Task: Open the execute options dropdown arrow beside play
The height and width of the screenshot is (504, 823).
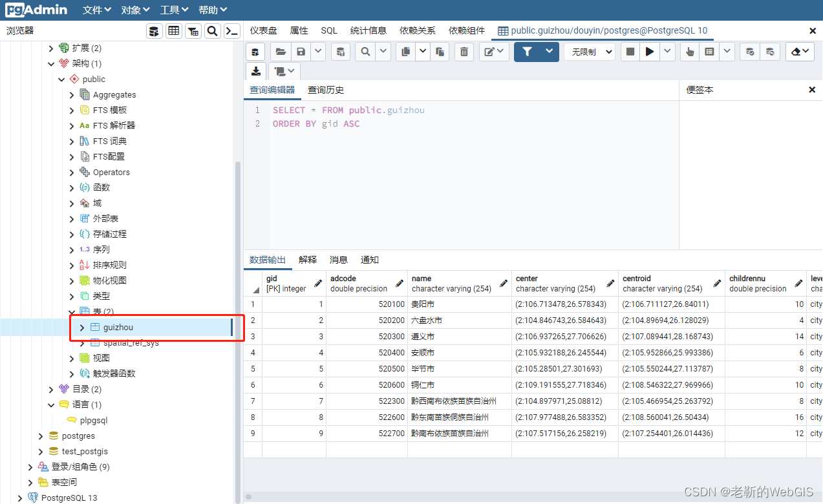Action: (667, 52)
